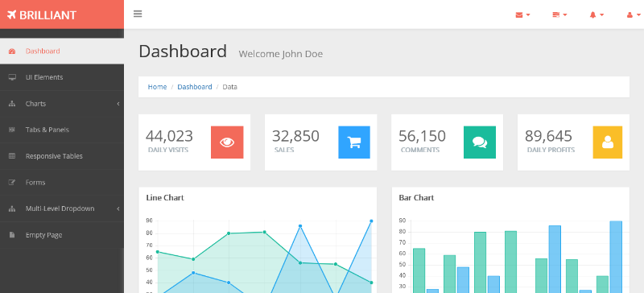Open Tabs & Panels page

62,130
